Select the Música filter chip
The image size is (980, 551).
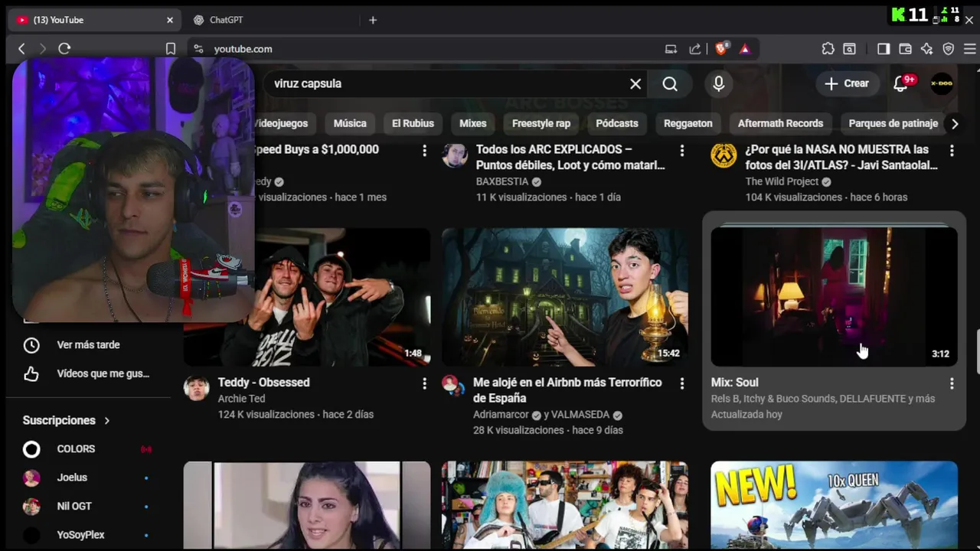pyautogui.click(x=350, y=123)
